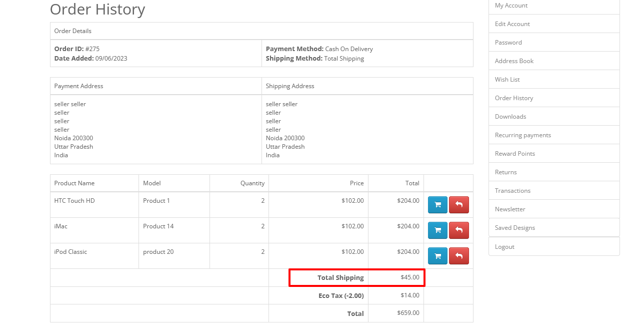Click Noida 200300 in payment address
644x336 pixels.
coord(73,138)
